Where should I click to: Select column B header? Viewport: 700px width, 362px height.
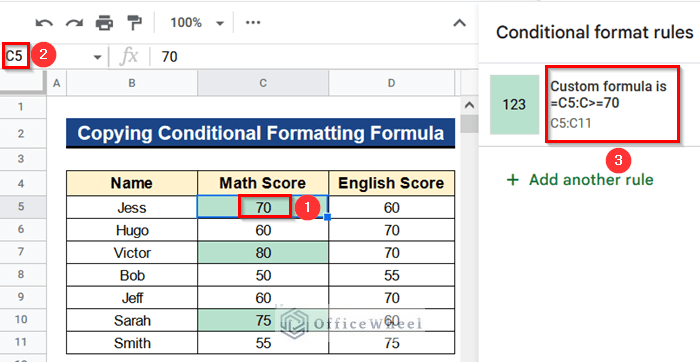pos(132,83)
